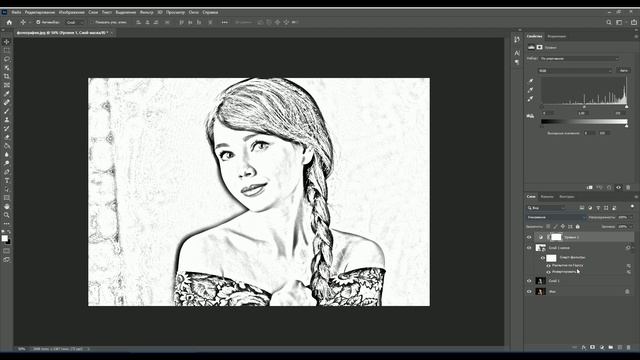Click the white output levels slider handle
The height and width of the screenshot is (360, 640).
click(627, 126)
